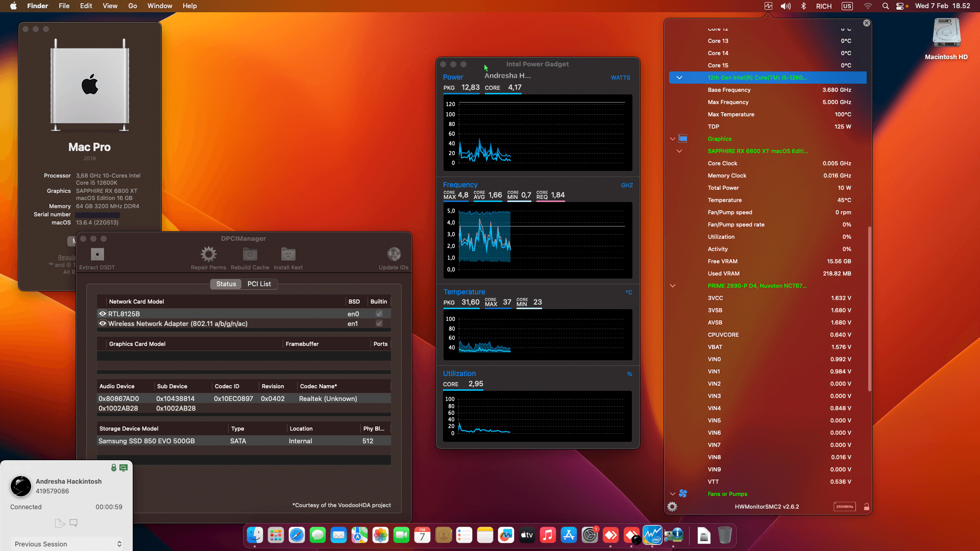Toggle visibility of the RTL8125B network card
The width and height of the screenshot is (980, 551).
(102, 314)
